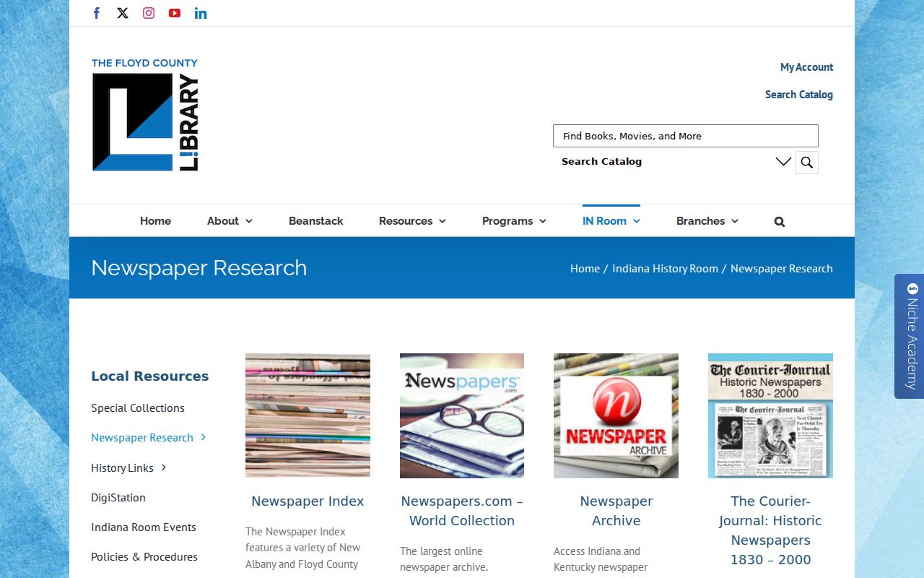Expand the Search Catalog dropdown arrow
The width and height of the screenshot is (924, 578).
(x=783, y=162)
